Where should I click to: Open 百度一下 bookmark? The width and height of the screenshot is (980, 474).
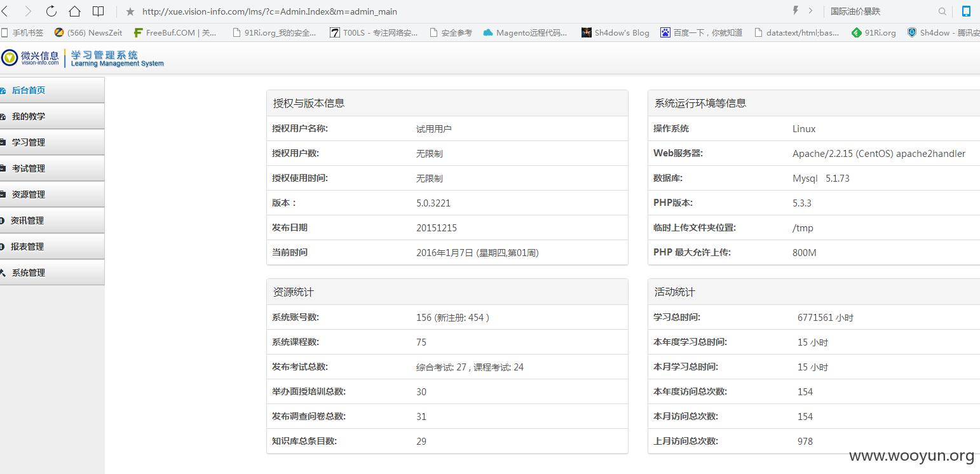(x=701, y=32)
